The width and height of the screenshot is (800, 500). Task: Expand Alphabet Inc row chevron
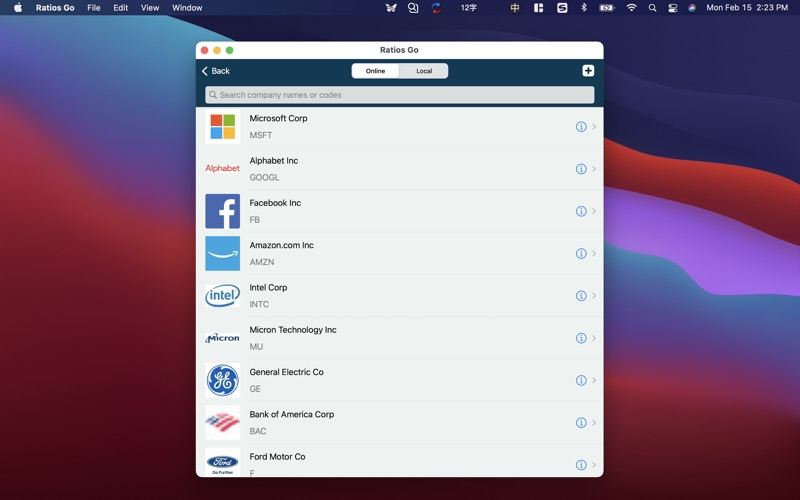tap(594, 169)
